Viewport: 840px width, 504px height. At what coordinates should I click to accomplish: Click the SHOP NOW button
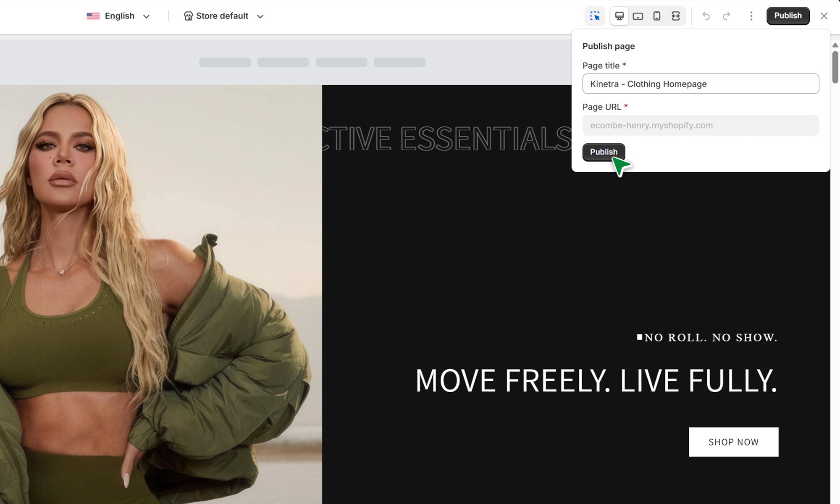(x=733, y=442)
